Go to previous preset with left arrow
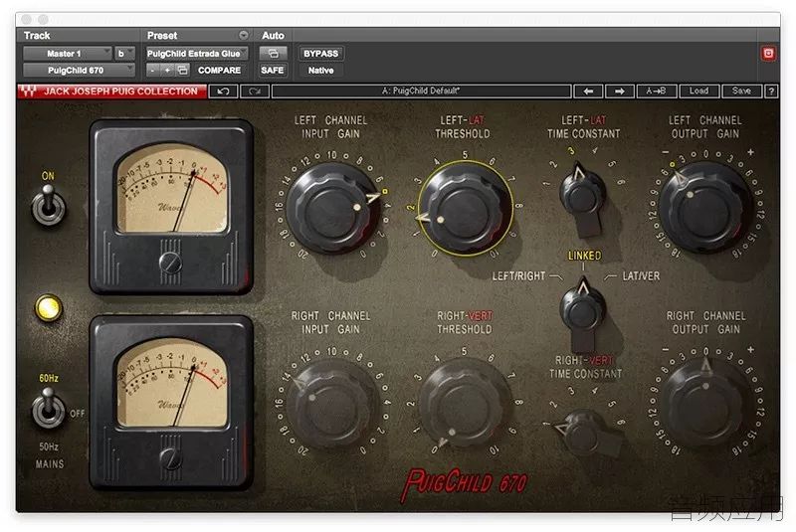 click(x=588, y=91)
